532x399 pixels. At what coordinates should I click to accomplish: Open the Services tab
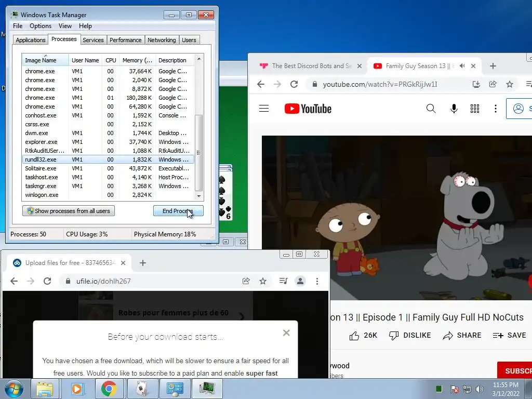(93, 39)
